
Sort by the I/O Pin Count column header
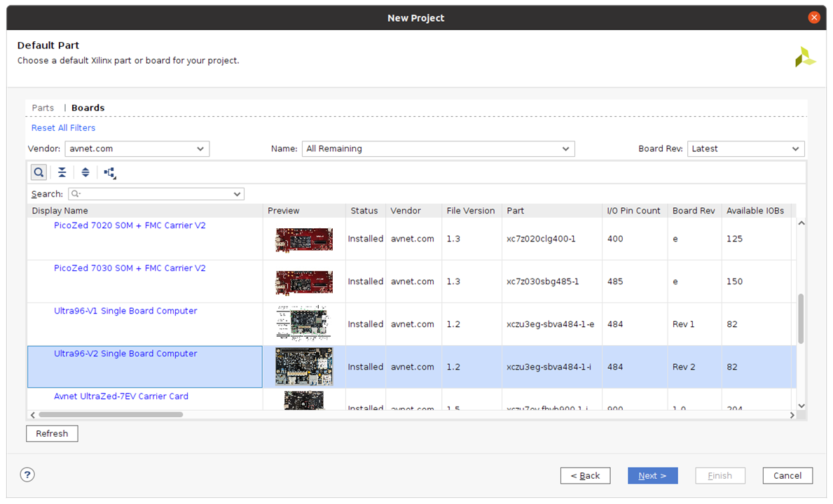(x=635, y=211)
